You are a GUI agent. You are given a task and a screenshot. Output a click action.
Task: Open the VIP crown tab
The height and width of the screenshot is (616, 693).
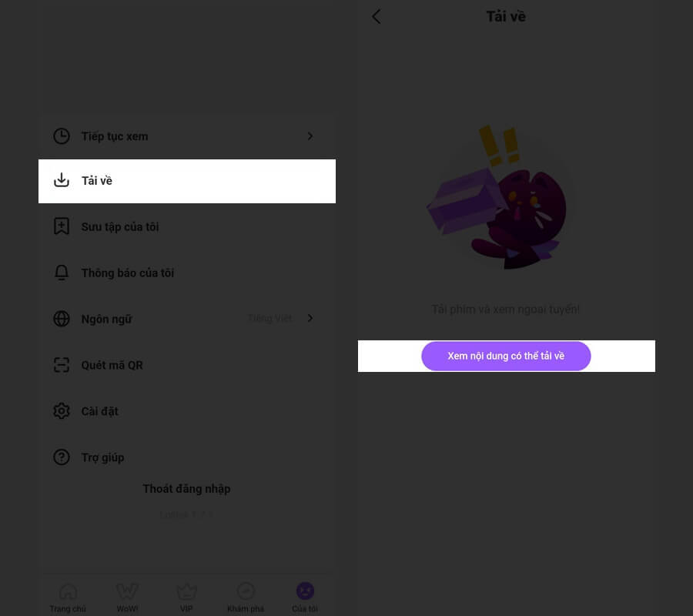[186, 598]
